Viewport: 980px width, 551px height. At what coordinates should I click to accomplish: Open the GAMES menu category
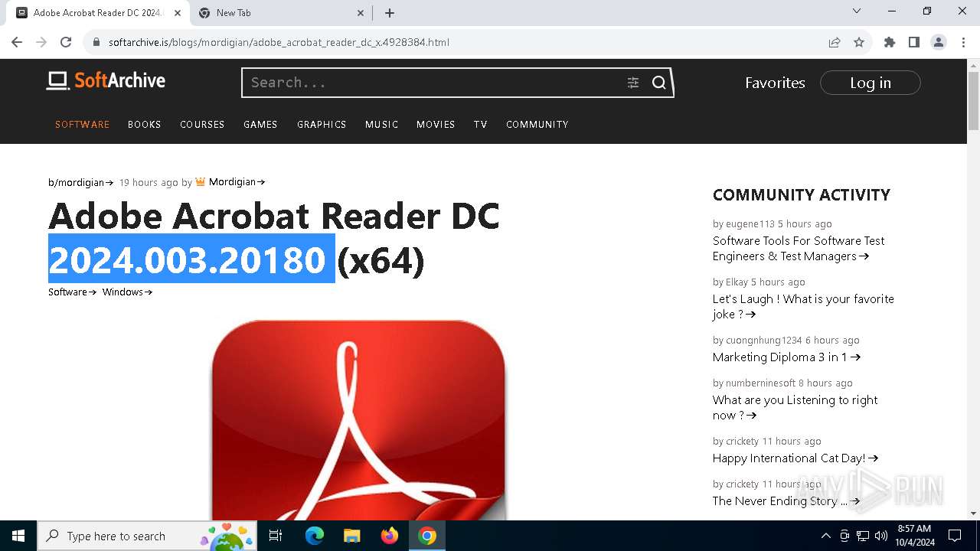point(260,124)
